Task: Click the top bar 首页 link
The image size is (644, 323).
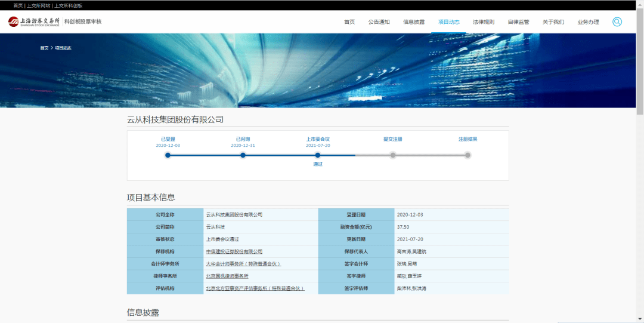Action: [18, 6]
